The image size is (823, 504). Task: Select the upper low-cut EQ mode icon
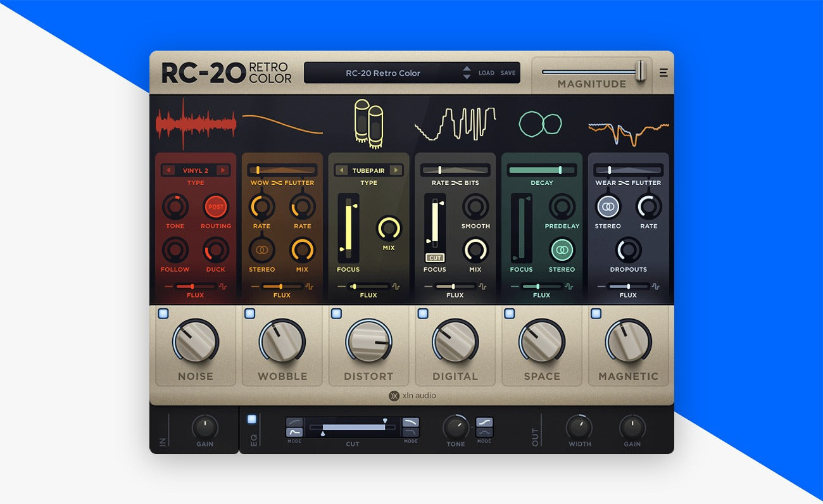tap(294, 422)
